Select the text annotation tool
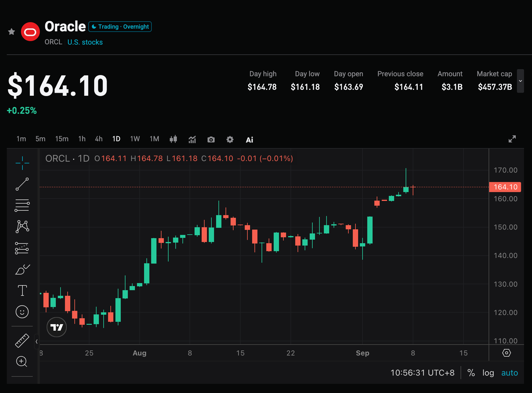Image resolution: width=532 pixels, height=393 pixels. pos(22,290)
